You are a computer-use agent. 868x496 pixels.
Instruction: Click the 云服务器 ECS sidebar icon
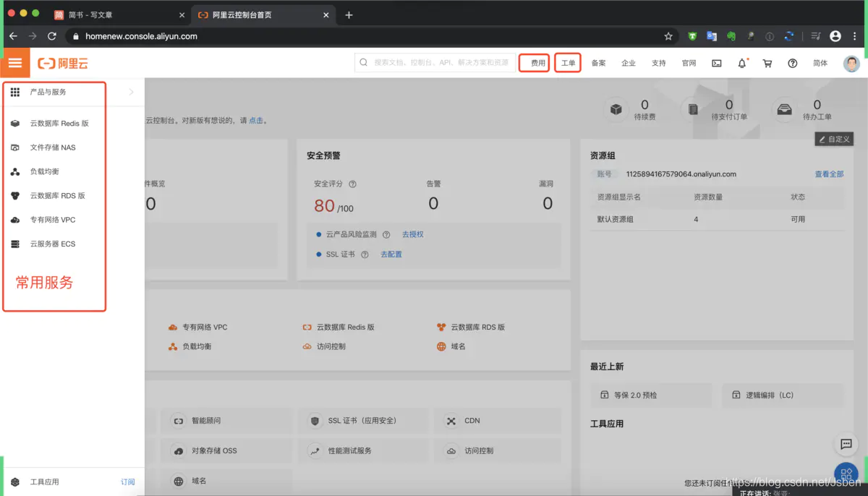point(15,244)
